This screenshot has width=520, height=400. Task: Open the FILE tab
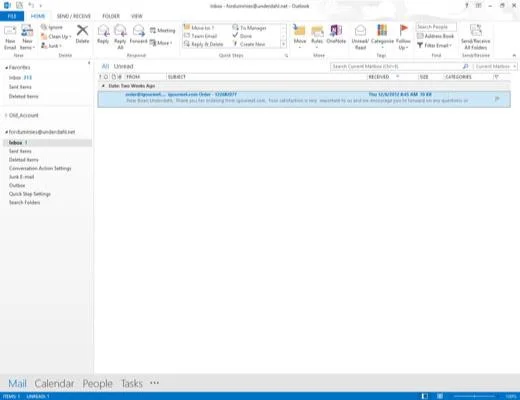pyautogui.click(x=12, y=16)
